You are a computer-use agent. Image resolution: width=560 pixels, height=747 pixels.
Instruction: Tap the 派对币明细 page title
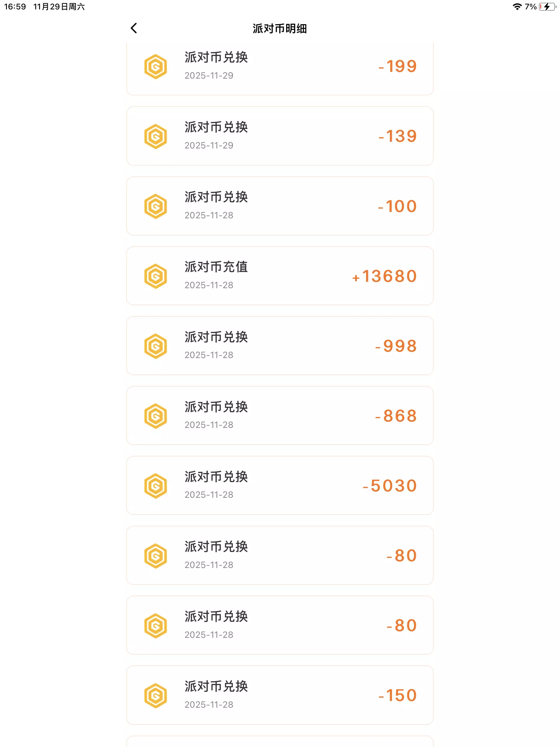coord(279,29)
